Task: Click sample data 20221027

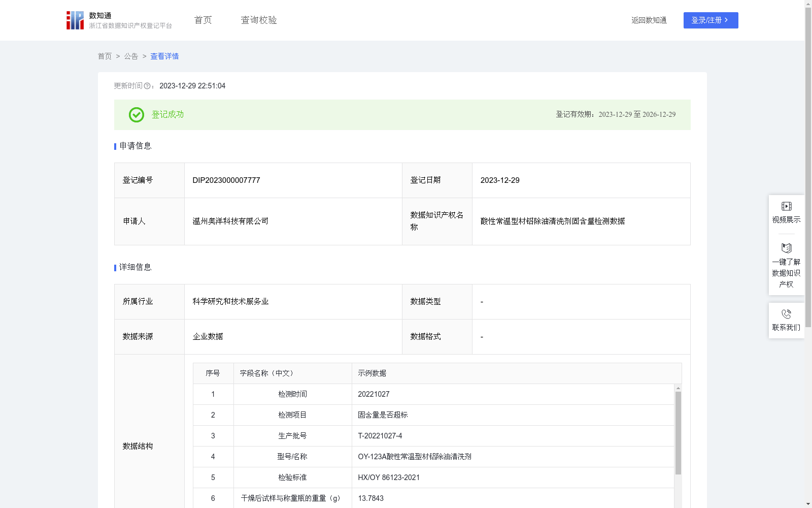Action: (x=374, y=394)
